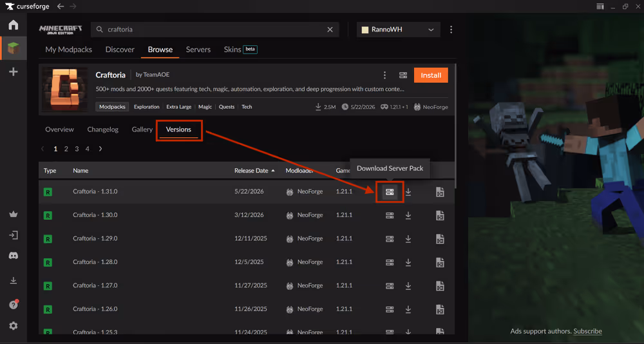Screen dimensions: 644x344
Task: Open the Craftoria project three-dot menu
Action: 384,75
